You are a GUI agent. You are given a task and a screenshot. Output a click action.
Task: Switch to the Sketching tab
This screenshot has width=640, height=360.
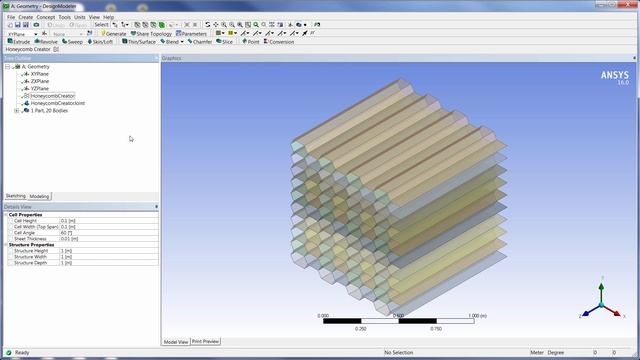[16, 196]
